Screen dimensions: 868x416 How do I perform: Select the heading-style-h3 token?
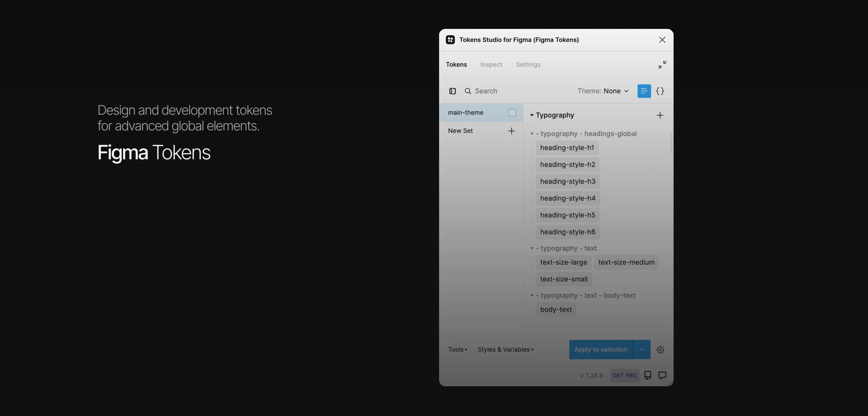(567, 181)
